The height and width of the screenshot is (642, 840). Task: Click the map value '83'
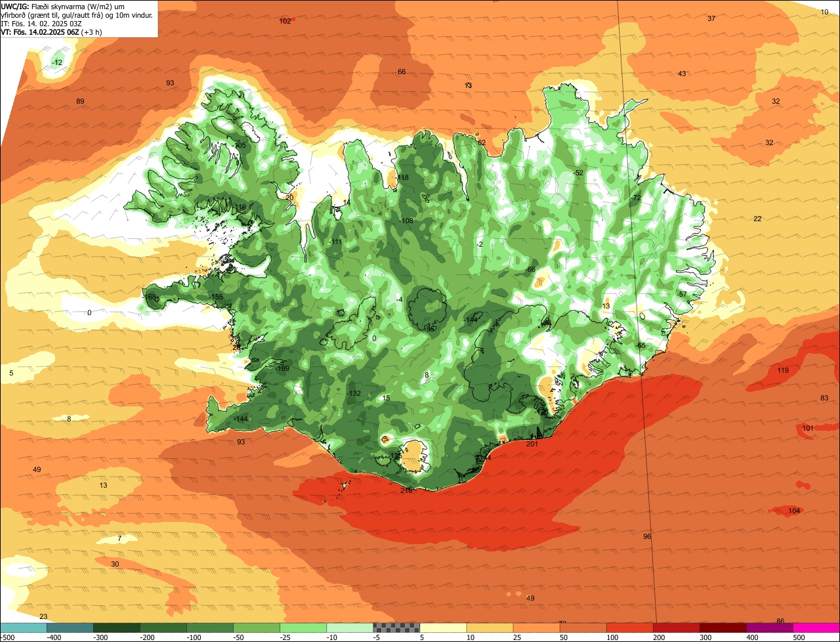pos(825,398)
